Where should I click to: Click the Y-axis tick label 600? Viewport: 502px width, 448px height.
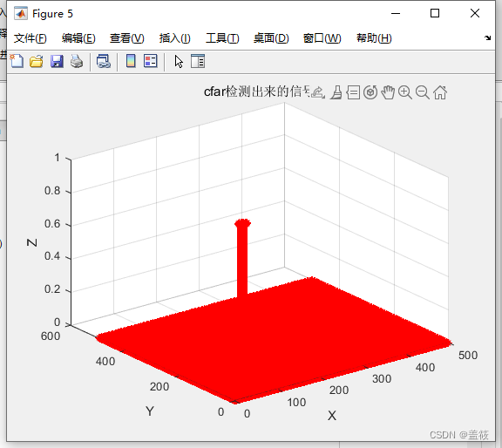click(51, 336)
